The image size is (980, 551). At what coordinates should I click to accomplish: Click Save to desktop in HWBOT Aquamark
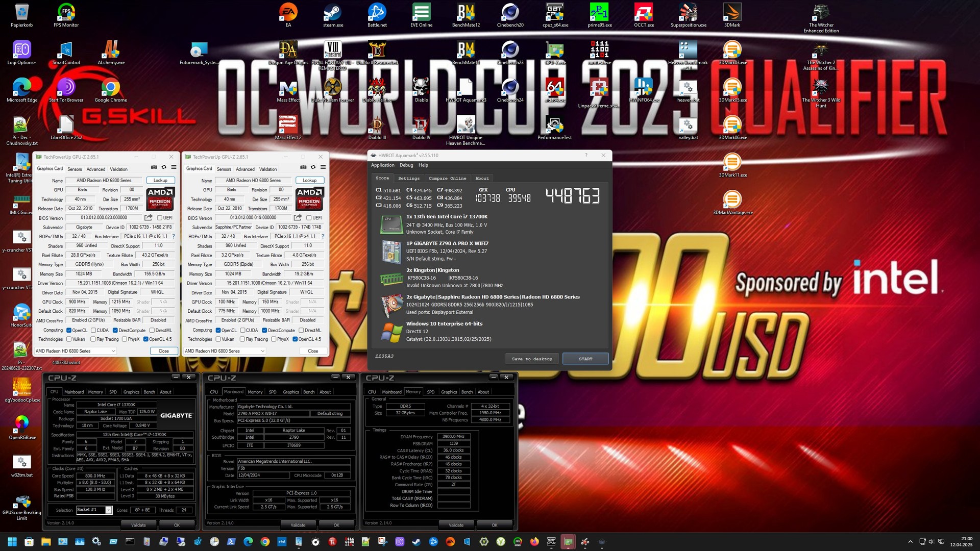[x=532, y=359]
